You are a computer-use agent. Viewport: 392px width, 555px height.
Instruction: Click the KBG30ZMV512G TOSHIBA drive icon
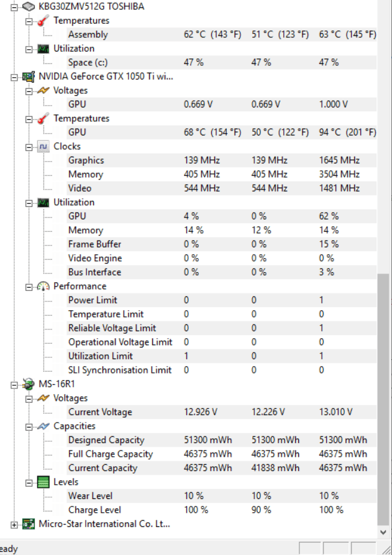tap(29, 6)
